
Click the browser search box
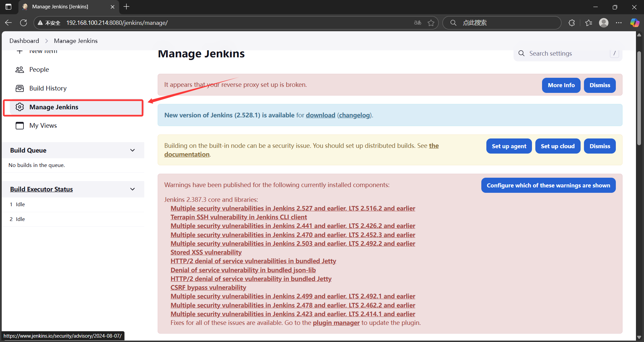click(502, 23)
